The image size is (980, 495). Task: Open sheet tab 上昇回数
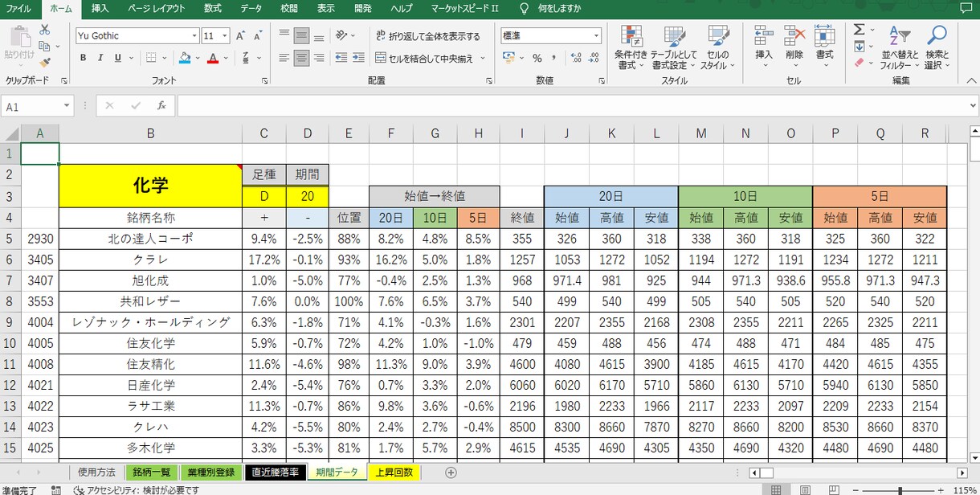(394, 472)
